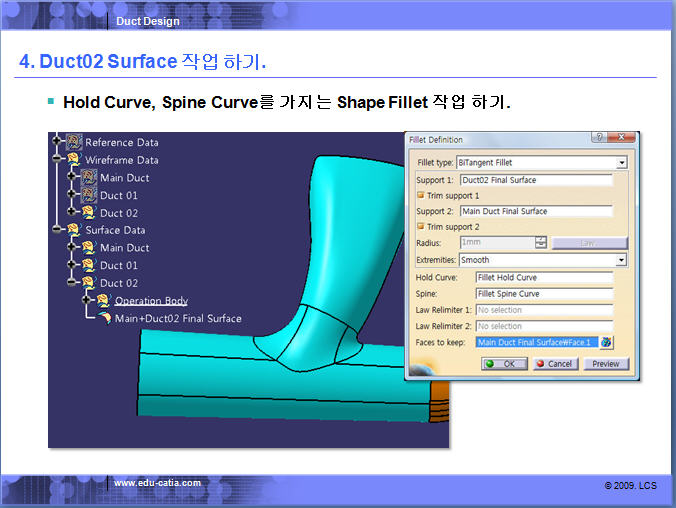Toggle the Trim support 2 checkbox
The image size is (676, 508).
pos(421,227)
